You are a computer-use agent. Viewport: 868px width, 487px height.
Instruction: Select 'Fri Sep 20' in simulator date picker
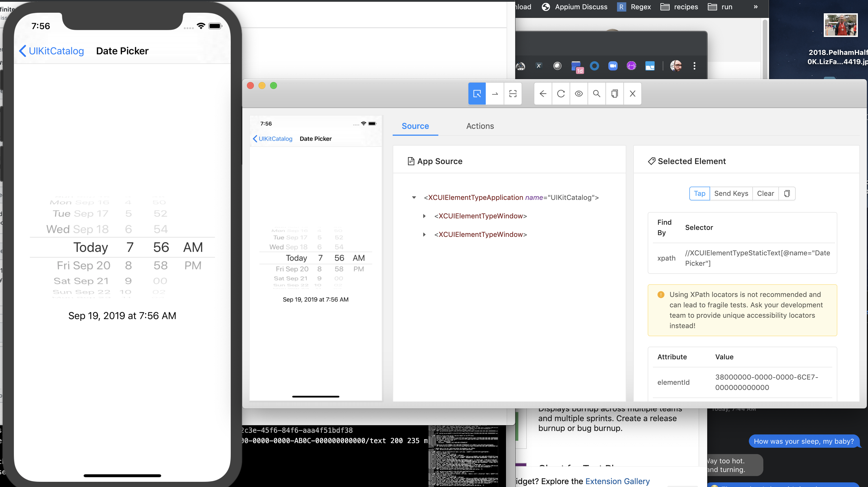click(x=84, y=265)
